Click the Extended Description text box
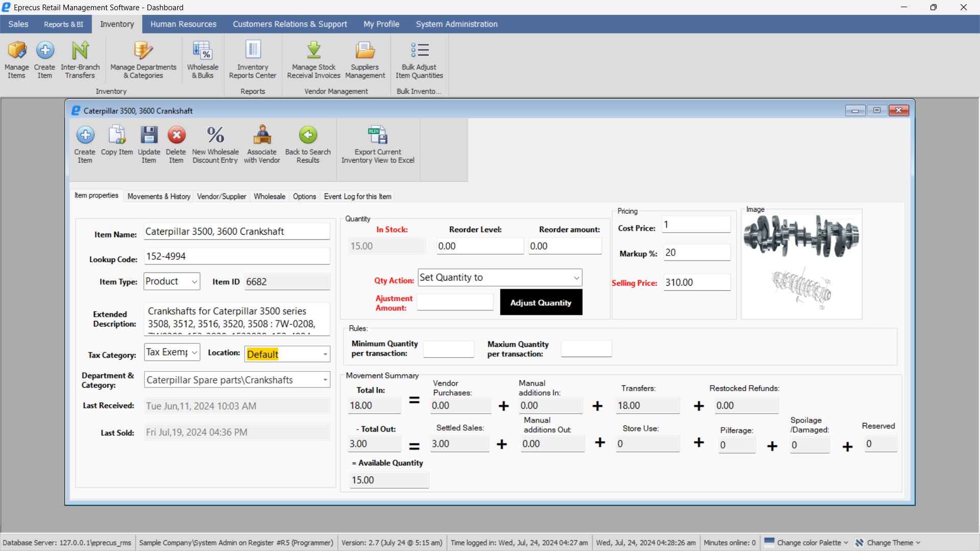The width and height of the screenshot is (980, 551). [x=237, y=318]
